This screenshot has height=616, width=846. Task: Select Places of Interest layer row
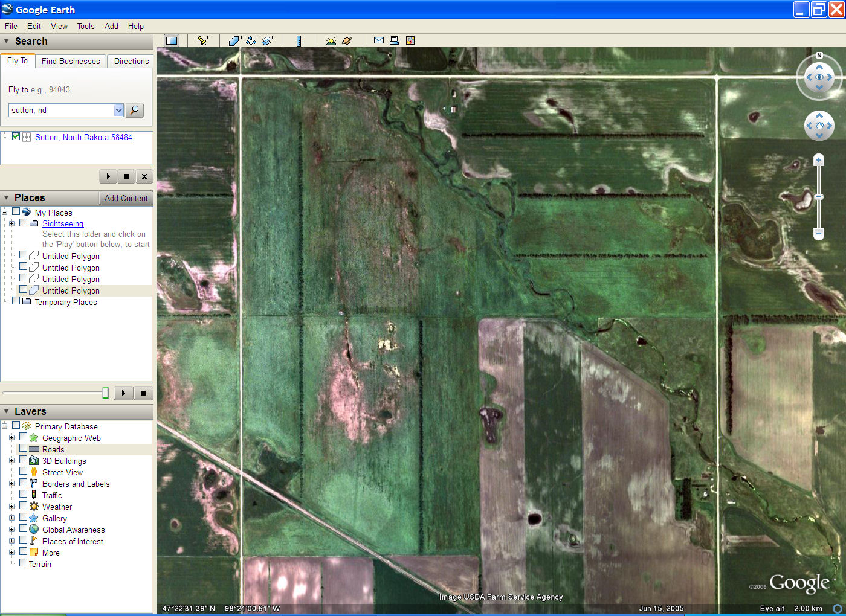73,541
